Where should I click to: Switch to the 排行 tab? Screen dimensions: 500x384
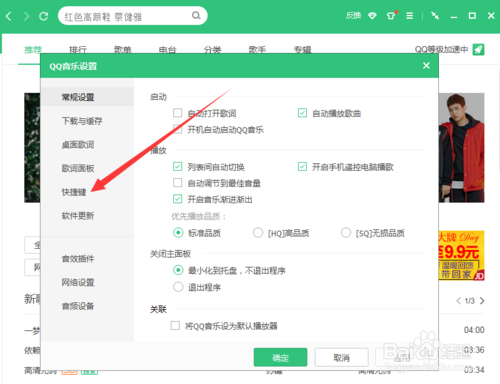[78, 50]
